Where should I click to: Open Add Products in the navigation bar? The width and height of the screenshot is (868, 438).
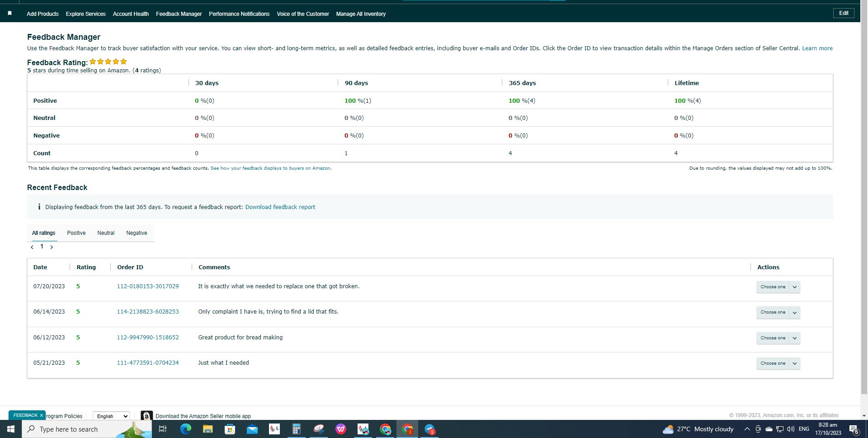pos(42,14)
